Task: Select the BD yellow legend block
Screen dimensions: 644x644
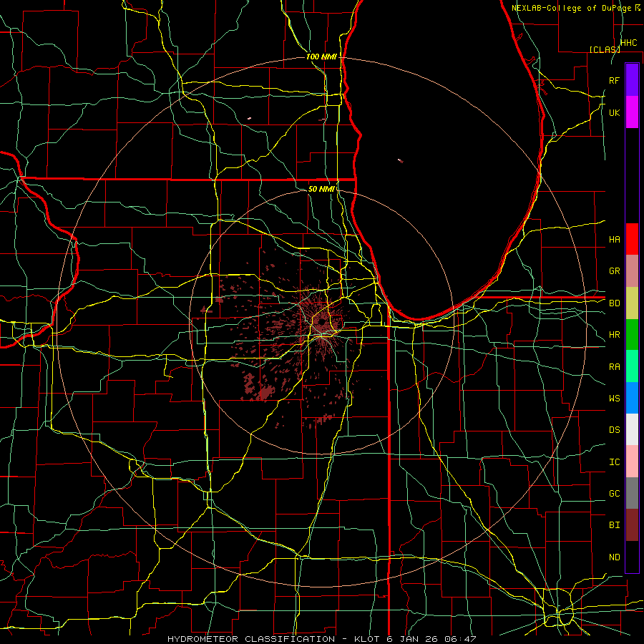Action: tap(632, 303)
